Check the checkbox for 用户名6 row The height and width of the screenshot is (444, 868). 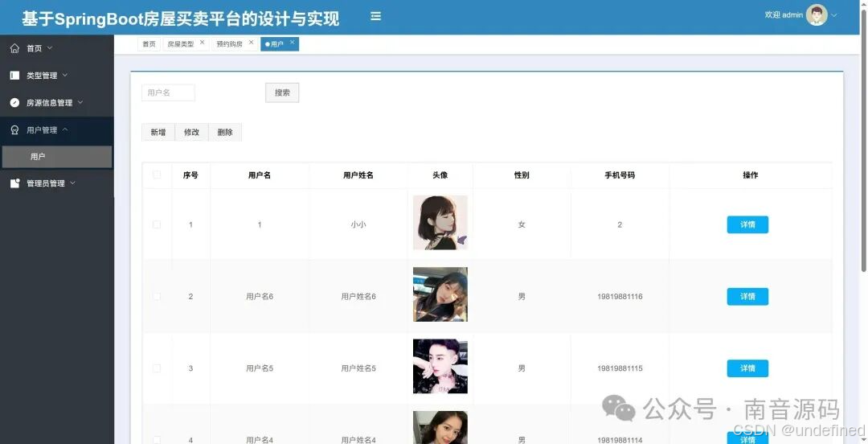coord(157,297)
